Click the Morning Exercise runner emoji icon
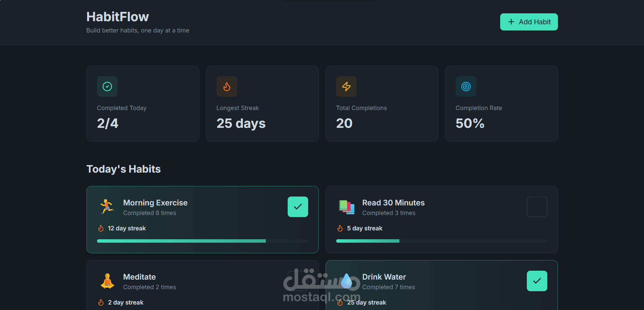The width and height of the screenshot is (644, 310). [107, 206]
